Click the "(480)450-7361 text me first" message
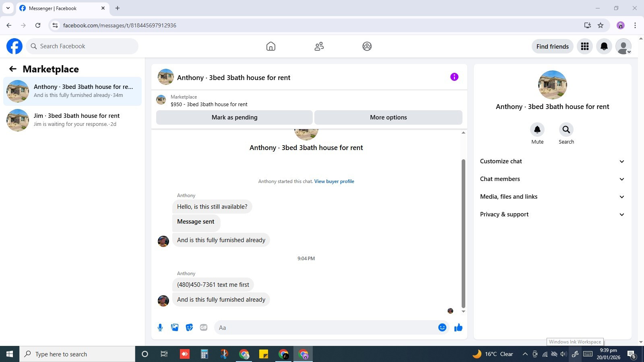 (x=213, y=285)
